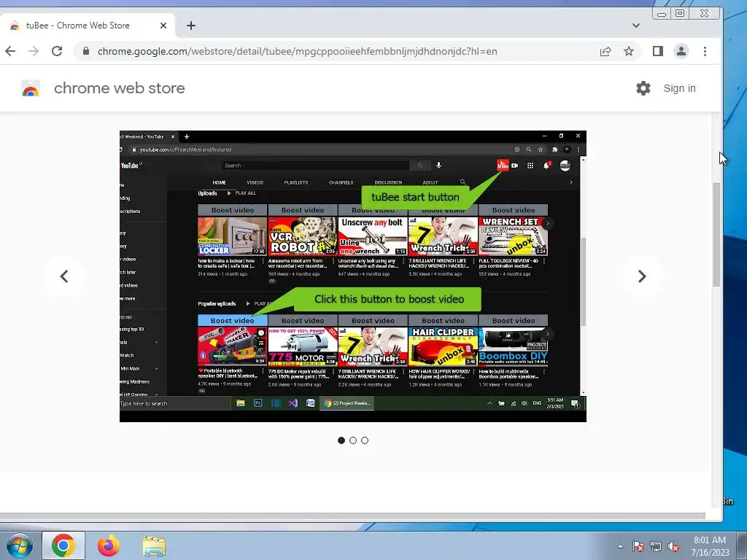Click the muted volume tray icon

[x=673, y=546]
